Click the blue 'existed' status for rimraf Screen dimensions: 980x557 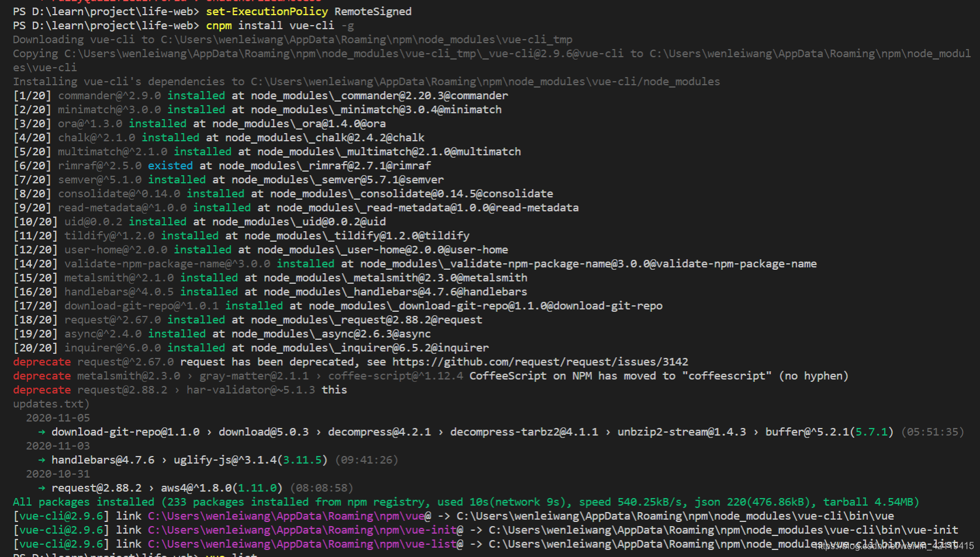pos(170,166)
